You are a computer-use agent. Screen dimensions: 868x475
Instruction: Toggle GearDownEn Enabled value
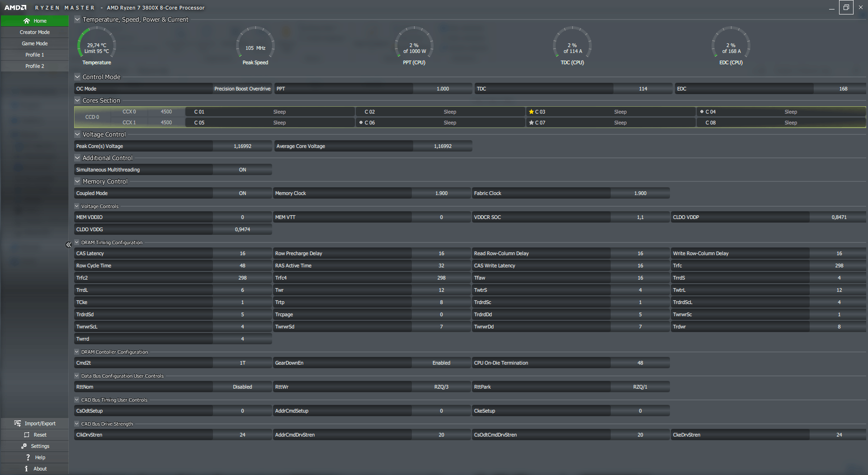click(x=441, y=363)
